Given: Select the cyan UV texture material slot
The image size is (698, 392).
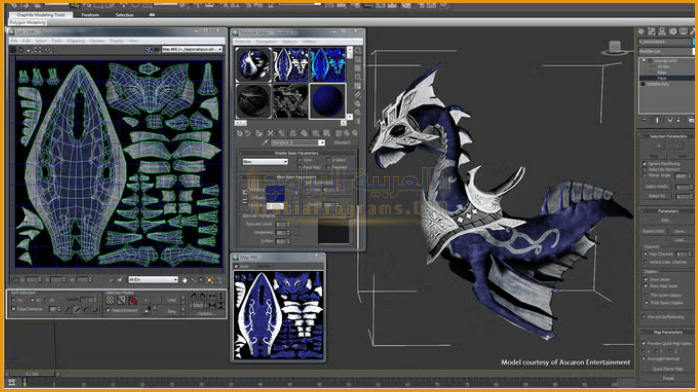Looking at the screenshot, I should 327,65.
